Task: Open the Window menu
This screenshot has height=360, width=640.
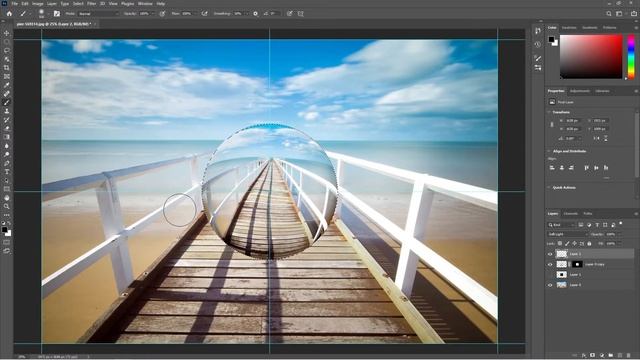Action: pyautogui.click(x=145, y=4)
